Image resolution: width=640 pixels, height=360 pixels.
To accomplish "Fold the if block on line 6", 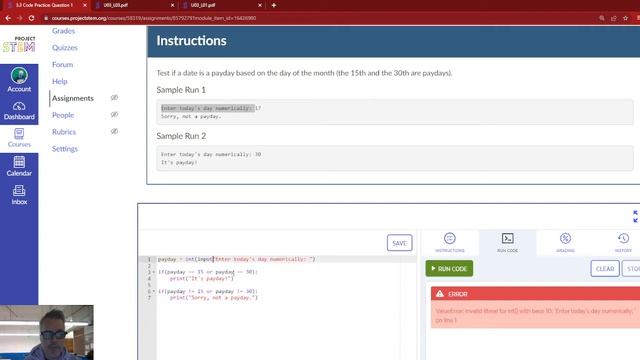I will click(x=154, y=291).
